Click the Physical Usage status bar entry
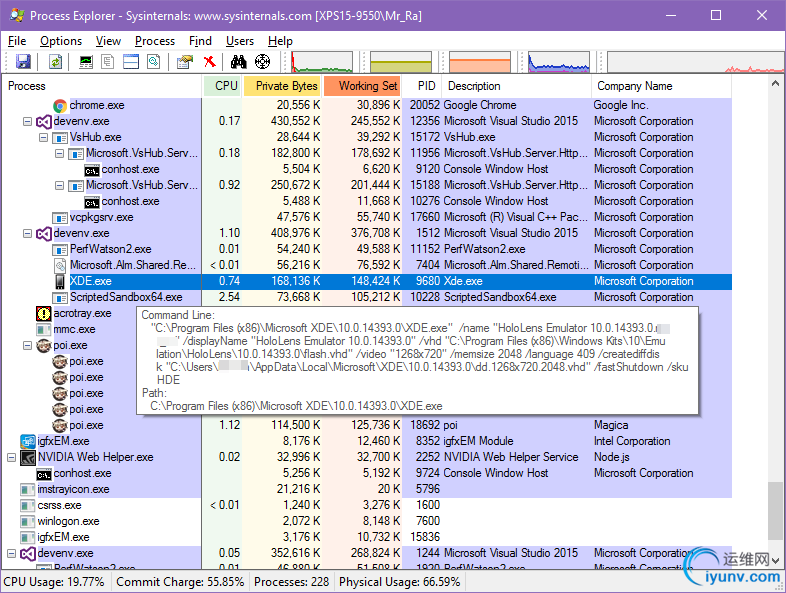Image resolution: width=786 pixels, height=593 pixels. (x=400, y=582)
